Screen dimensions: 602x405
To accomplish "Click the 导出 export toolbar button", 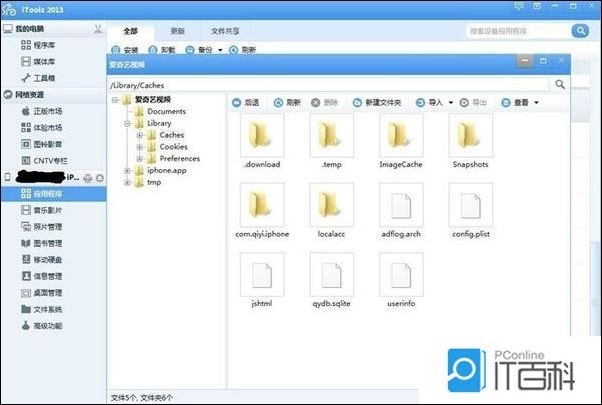I will [x=473, y=102].
